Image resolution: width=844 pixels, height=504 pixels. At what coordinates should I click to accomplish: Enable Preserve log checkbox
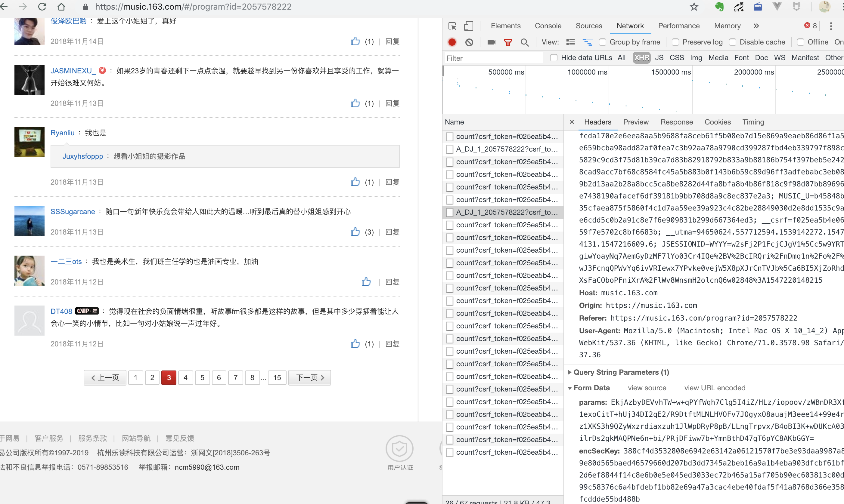(x=675, y=42)
